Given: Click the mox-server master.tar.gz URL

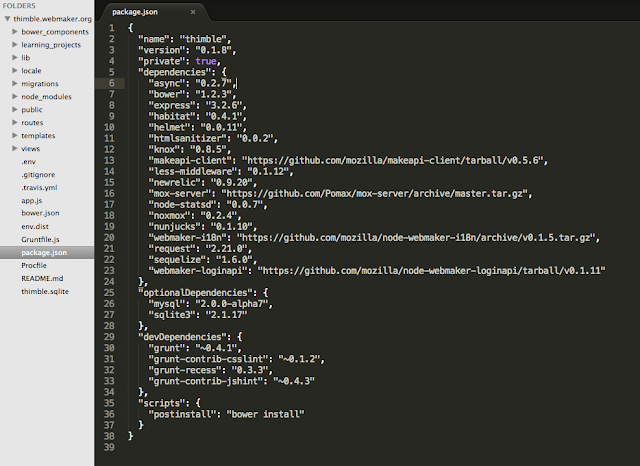Looking at the screenshot, I should (x=374, y=193).
